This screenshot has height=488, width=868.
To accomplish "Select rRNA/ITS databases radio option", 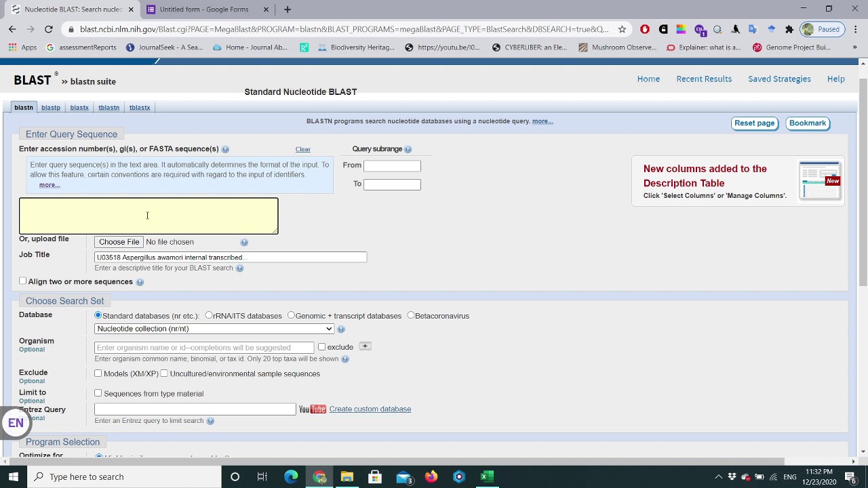I will pos(209,315).
